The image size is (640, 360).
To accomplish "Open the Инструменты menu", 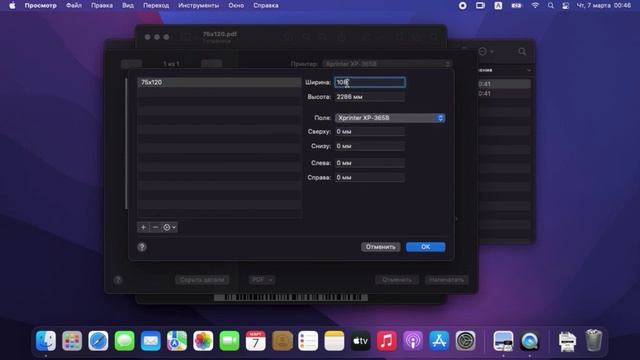I will (x=198, y=6).
